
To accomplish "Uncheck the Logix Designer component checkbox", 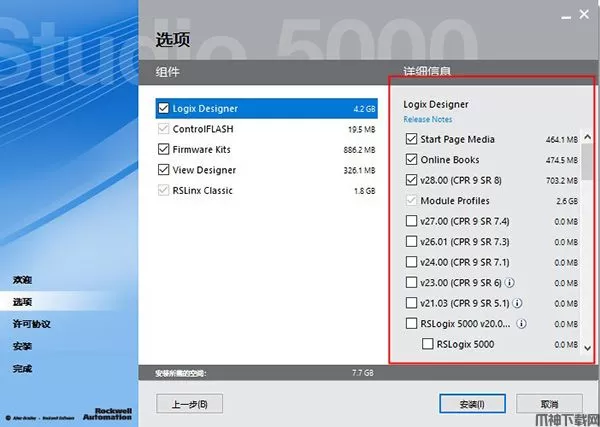I will 163,108.
